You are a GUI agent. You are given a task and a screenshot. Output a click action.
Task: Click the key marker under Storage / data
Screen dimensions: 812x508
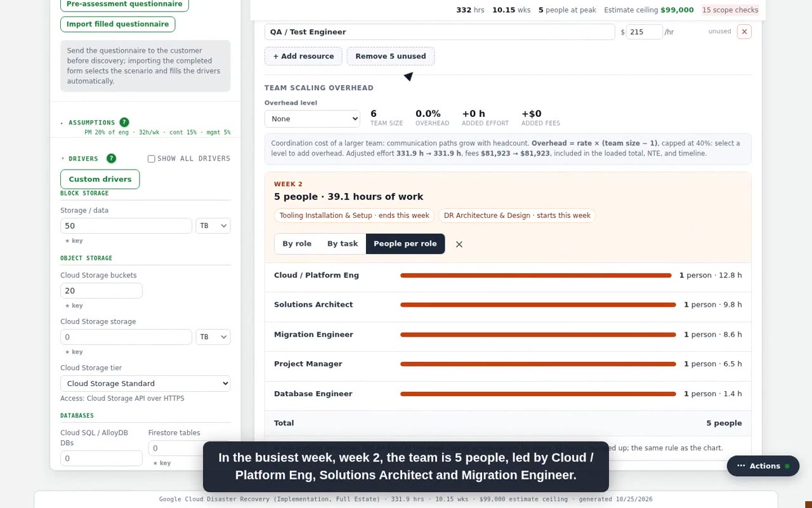[74, 241]
